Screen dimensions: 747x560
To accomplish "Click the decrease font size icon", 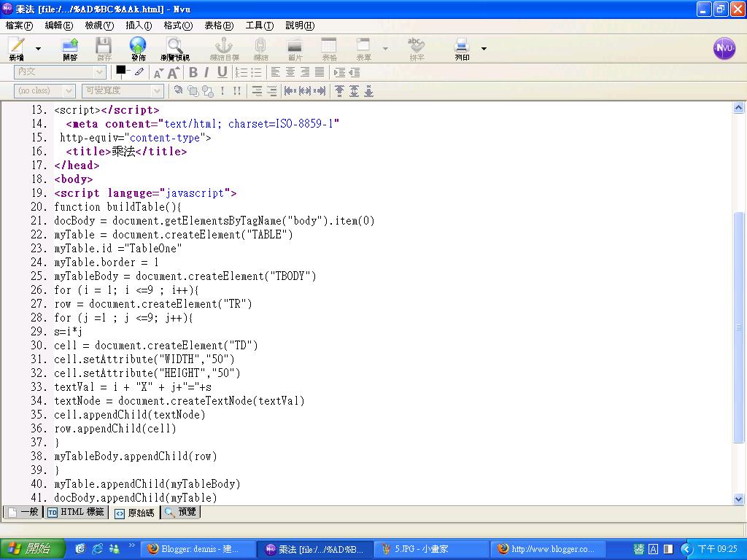I will tap(158, 73).
